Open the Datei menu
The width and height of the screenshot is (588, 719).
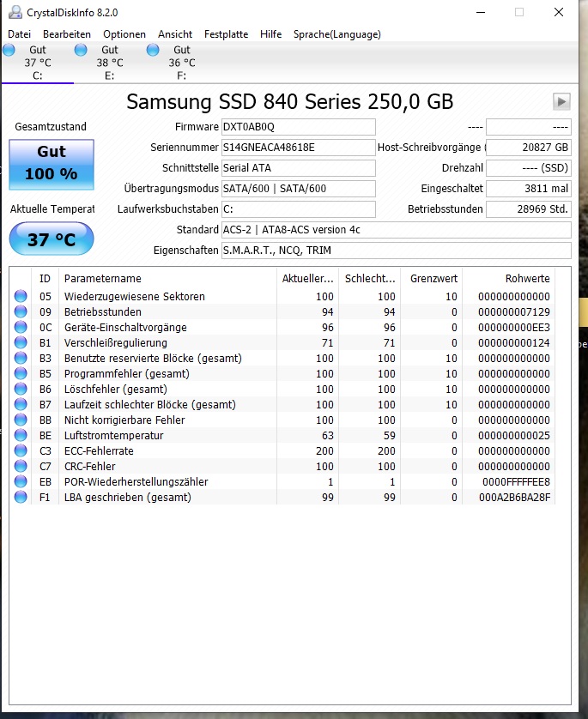19,34
